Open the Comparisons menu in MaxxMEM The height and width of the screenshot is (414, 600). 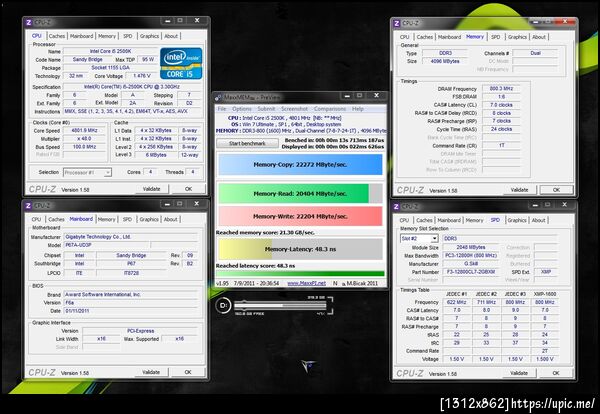[330, 109]
